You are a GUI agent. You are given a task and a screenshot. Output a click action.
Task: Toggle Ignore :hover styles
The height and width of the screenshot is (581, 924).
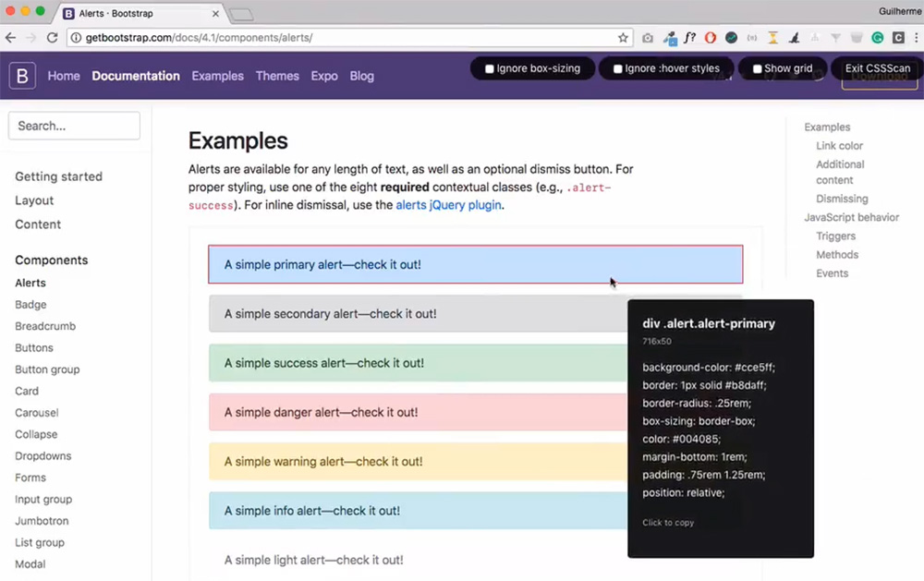coord(665,68)
